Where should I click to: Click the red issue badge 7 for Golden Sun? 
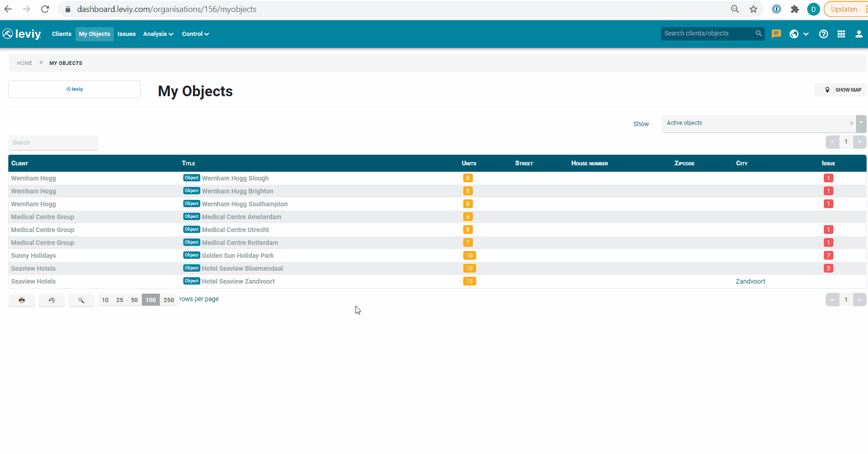tap(828, 256)
